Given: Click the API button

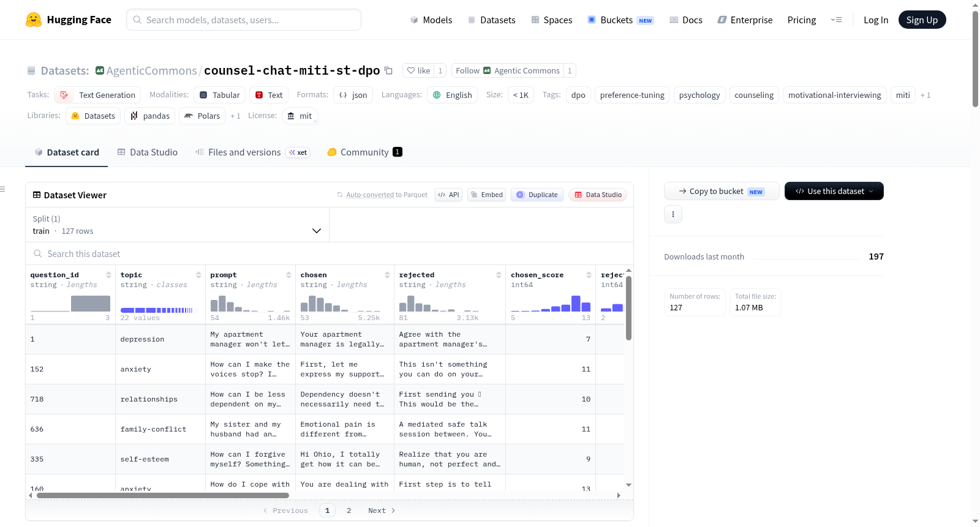Looking at the screenshot, I should click(x=448, y=195).
